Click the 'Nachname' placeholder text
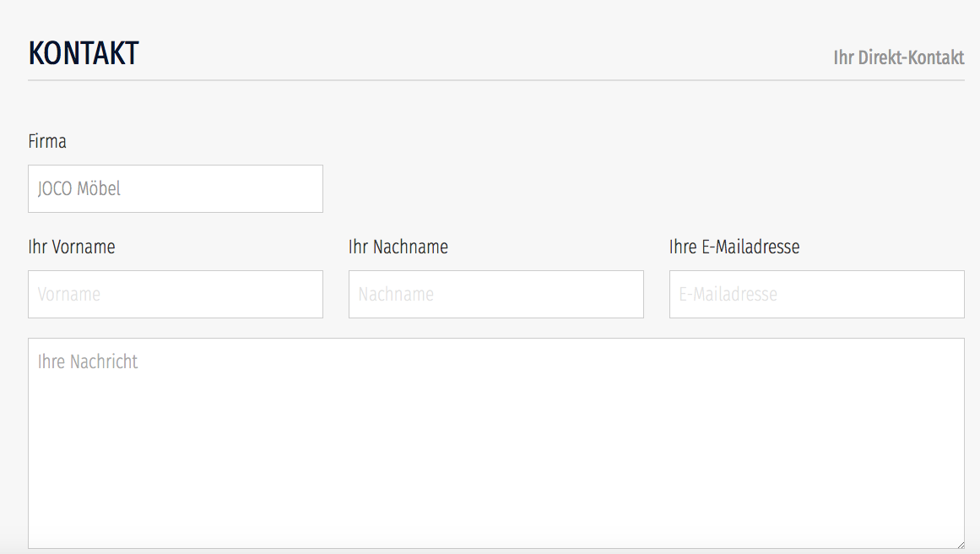Image resolution: width=980 pixels, height=554 pixels. click(396, 294)
